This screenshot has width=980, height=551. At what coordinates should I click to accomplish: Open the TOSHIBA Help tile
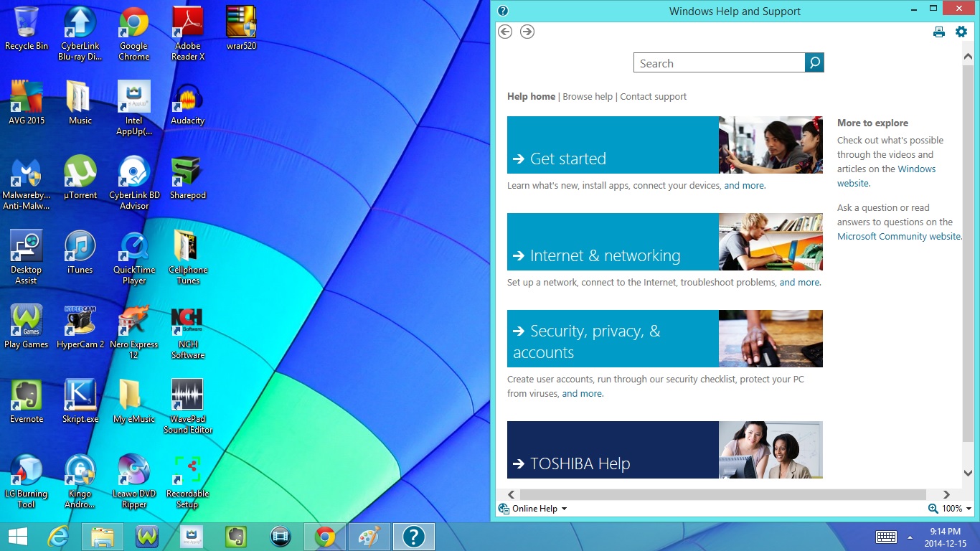pos(613,450)
